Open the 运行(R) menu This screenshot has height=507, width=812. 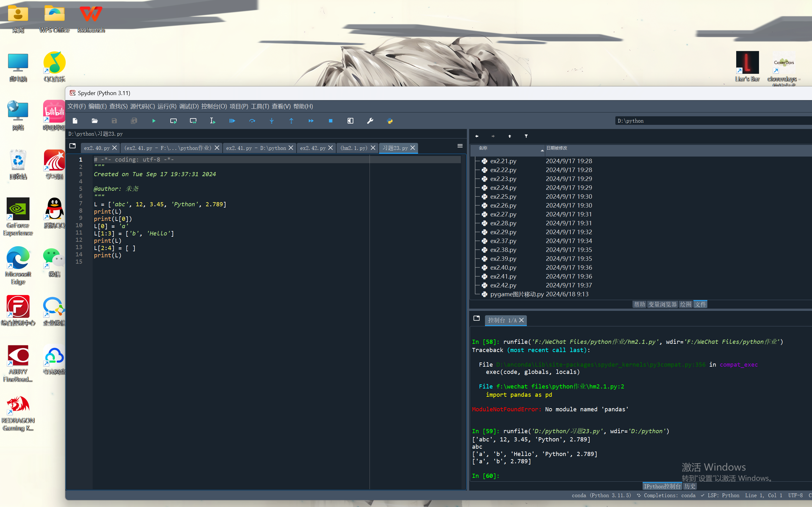[167, 106]
